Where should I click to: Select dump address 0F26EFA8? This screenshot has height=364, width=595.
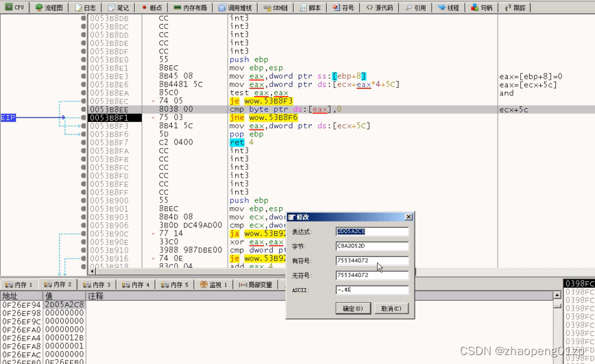point(21,346)
